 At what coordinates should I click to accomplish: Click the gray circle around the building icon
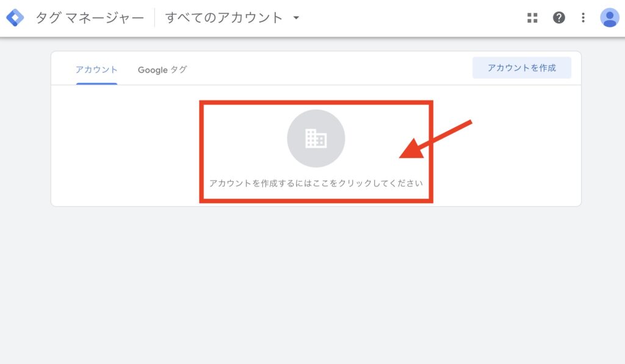tap(316, 138)
